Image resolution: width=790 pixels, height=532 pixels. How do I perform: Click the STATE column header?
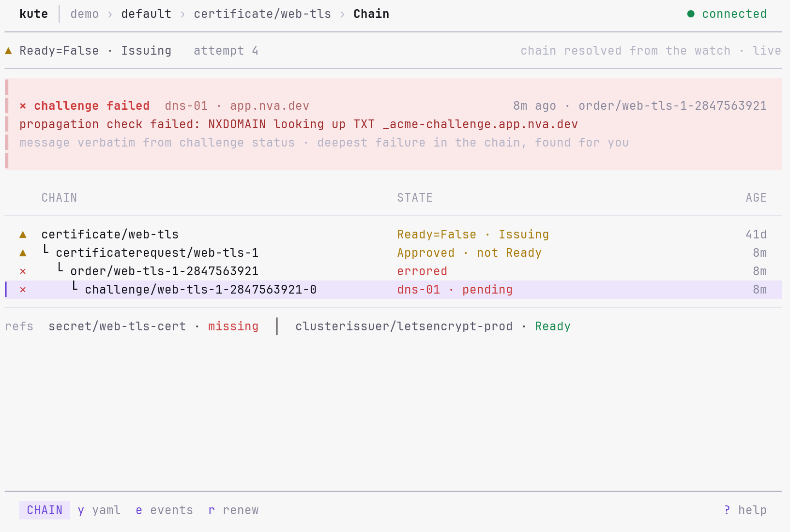pos(415,198)
